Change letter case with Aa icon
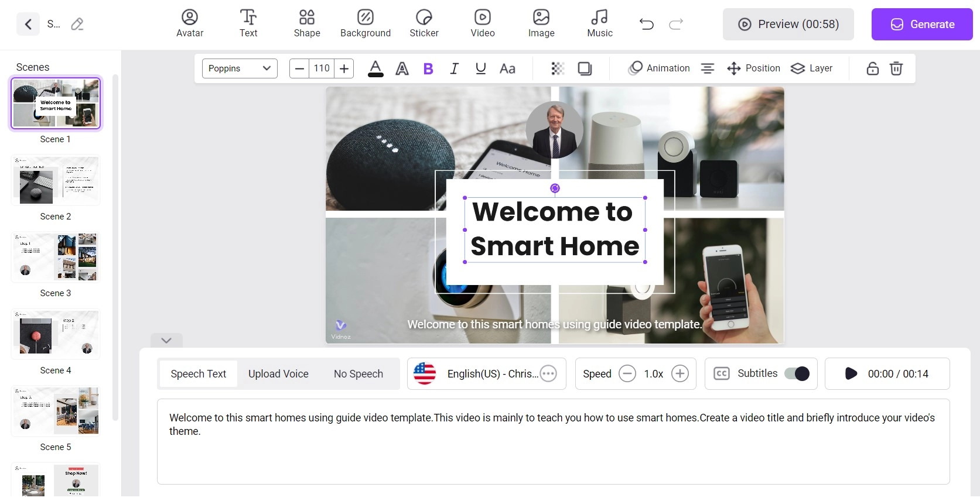 click(507, 68)
